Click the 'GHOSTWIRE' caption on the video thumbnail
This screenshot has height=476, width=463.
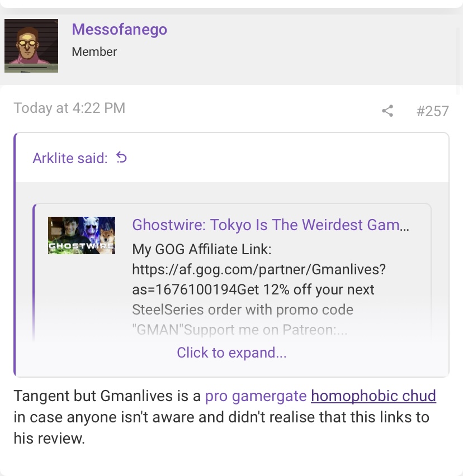(82, 246)
